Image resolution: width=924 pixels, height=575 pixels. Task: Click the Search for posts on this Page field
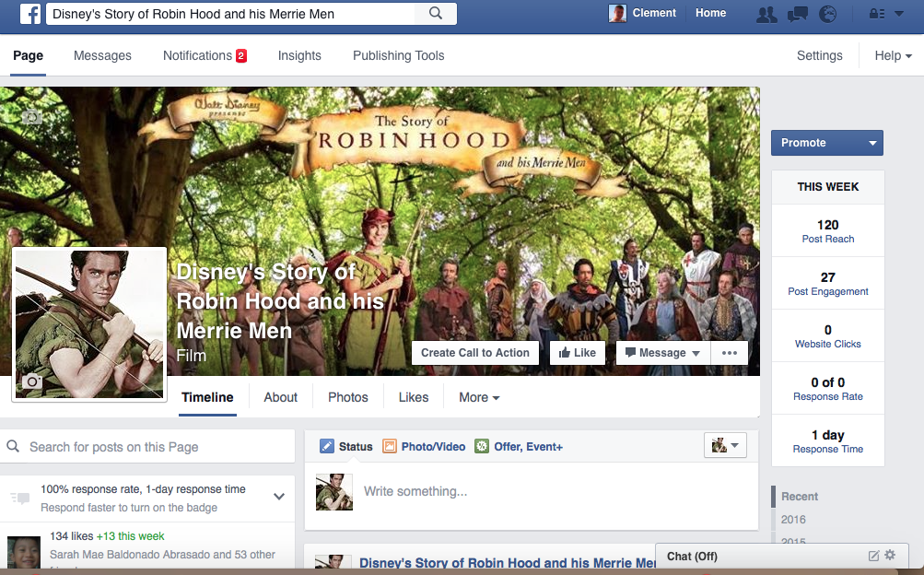(x=147, y=447)
